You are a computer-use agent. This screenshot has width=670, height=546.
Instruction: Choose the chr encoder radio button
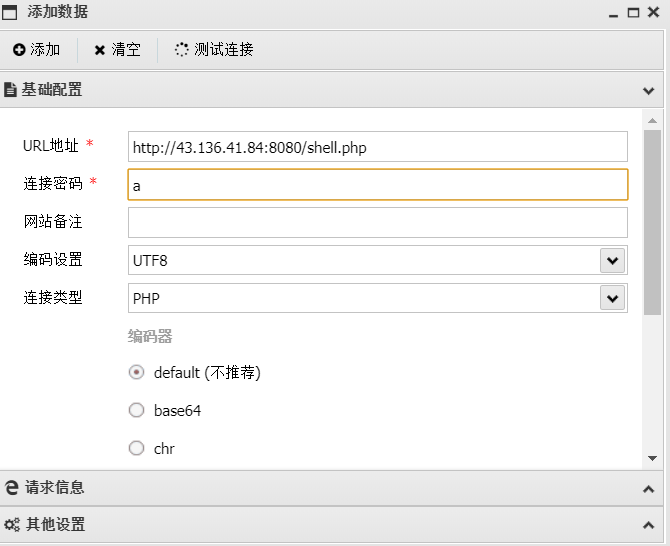[x=137, y=448]
